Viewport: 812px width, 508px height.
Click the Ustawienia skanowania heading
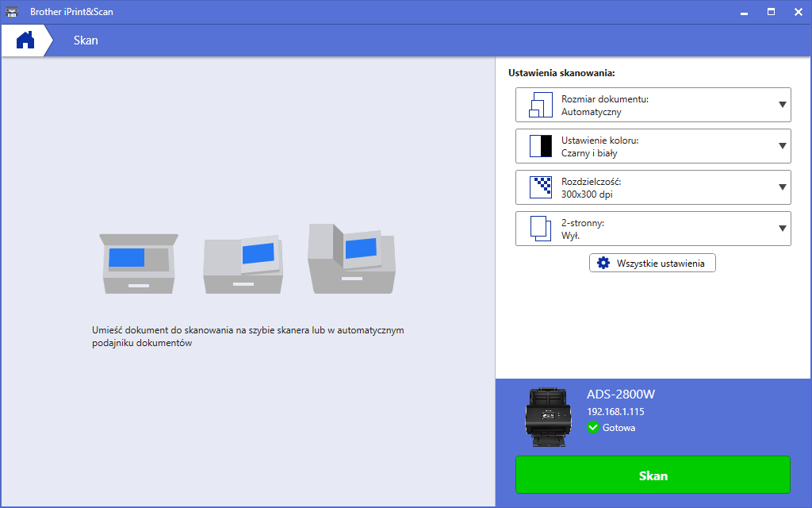click(x=561, y=73)
